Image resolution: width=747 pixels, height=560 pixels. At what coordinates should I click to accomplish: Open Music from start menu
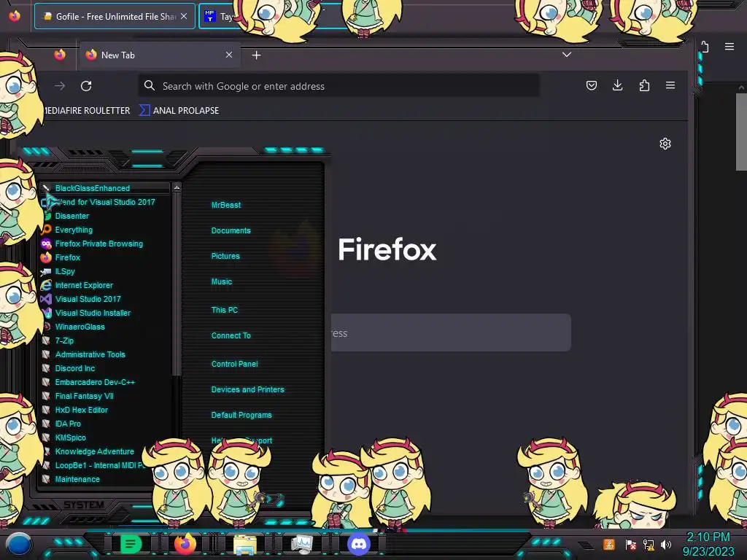pyautogui.click(x=222, y=281)
